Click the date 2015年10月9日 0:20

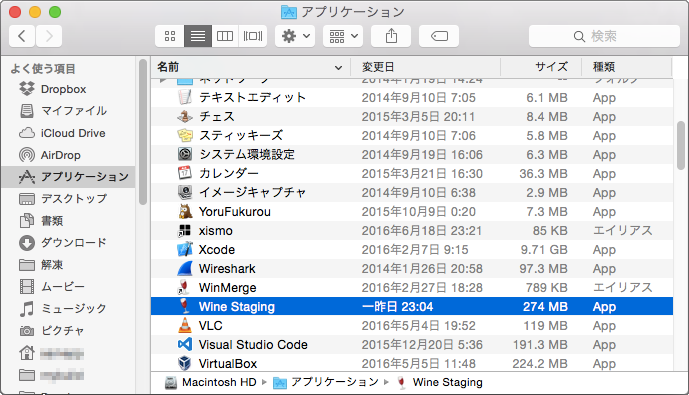418,211
